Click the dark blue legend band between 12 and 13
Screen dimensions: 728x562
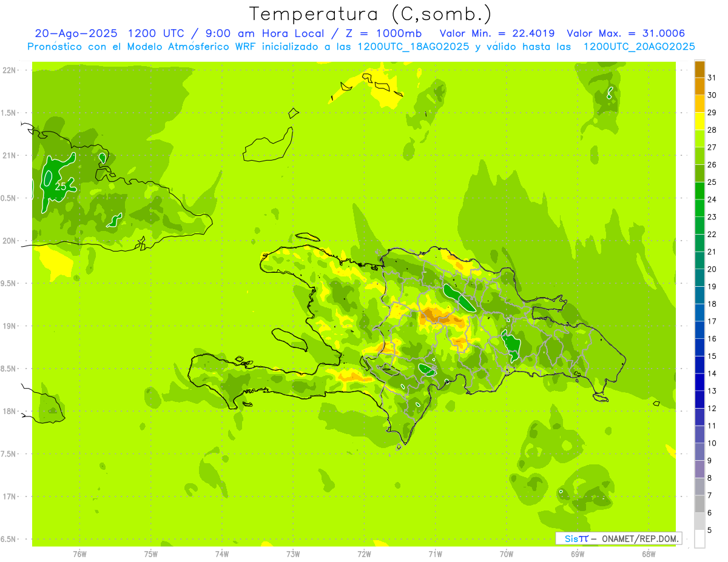[699, 400]
